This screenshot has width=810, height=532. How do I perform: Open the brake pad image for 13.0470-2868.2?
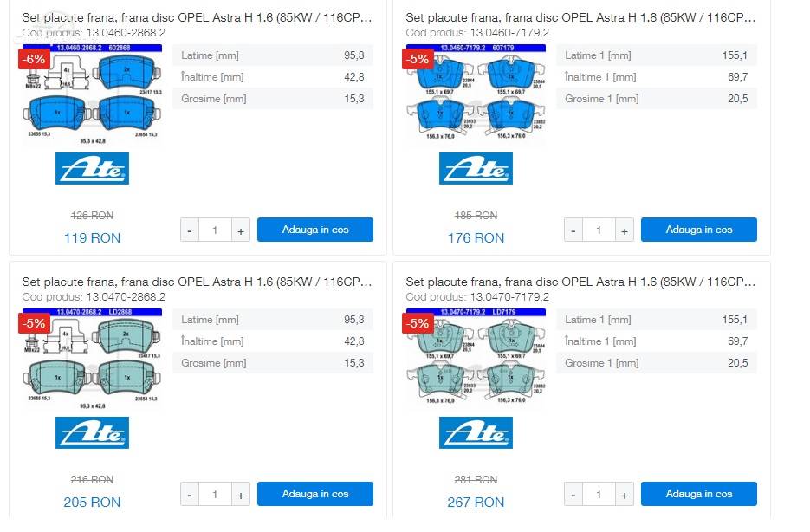point(92,359)
